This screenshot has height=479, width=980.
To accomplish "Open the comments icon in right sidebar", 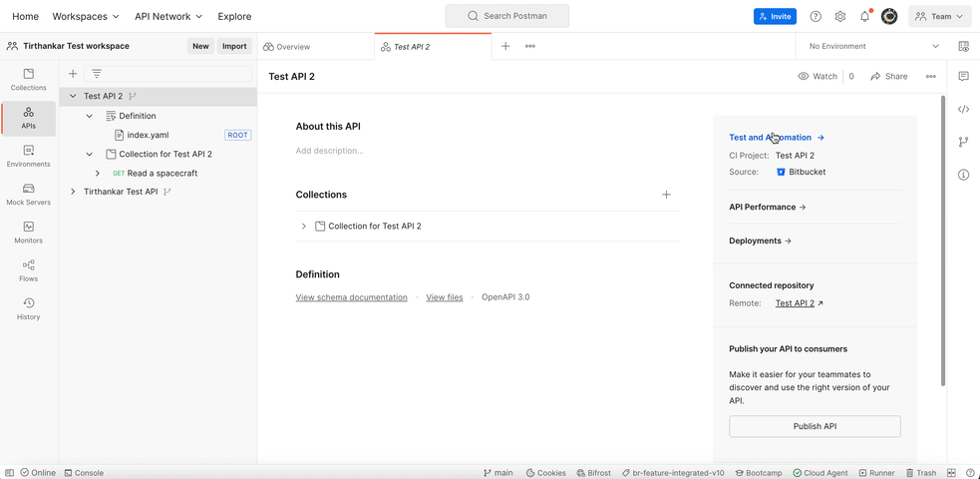I will coord(964,76).
